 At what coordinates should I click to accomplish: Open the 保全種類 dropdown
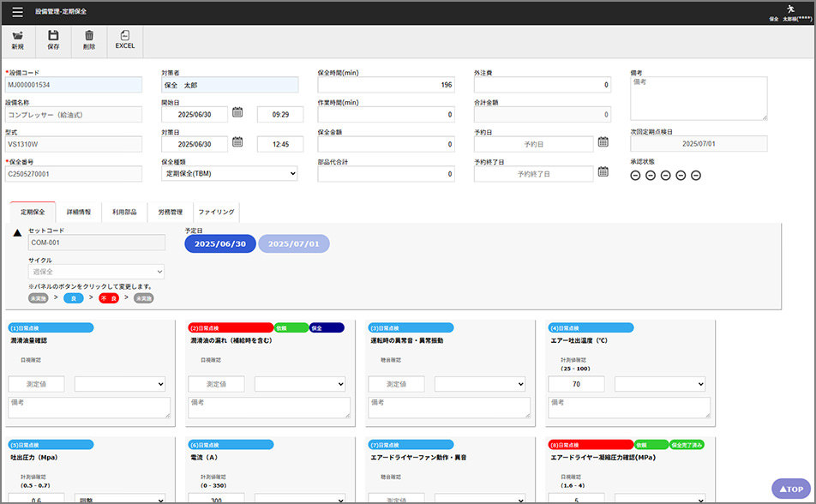pos(230,174)
